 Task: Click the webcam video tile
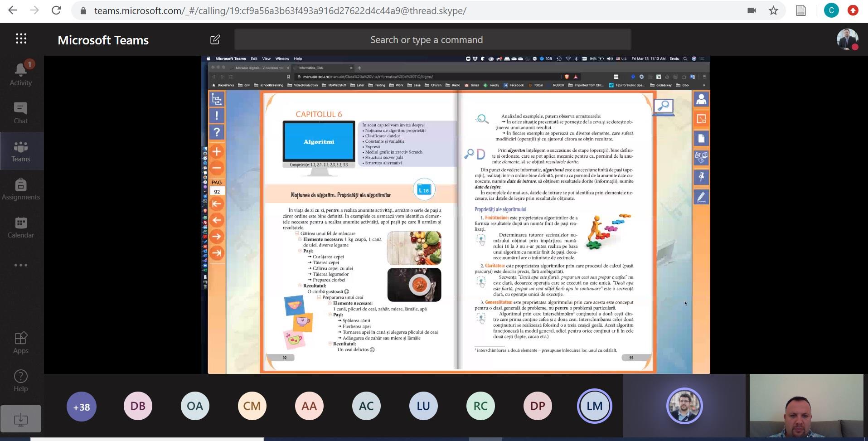806,406
